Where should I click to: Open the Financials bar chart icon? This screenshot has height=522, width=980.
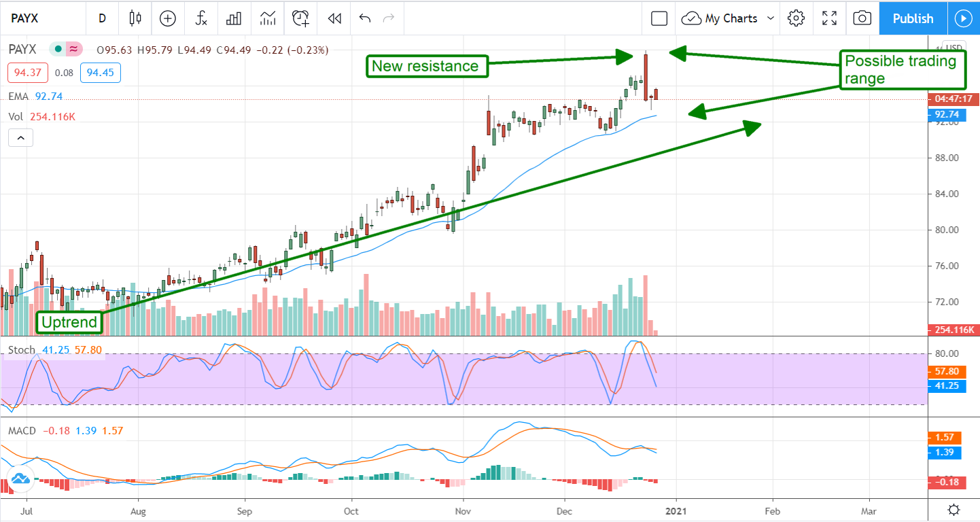(x=234, y=18)
